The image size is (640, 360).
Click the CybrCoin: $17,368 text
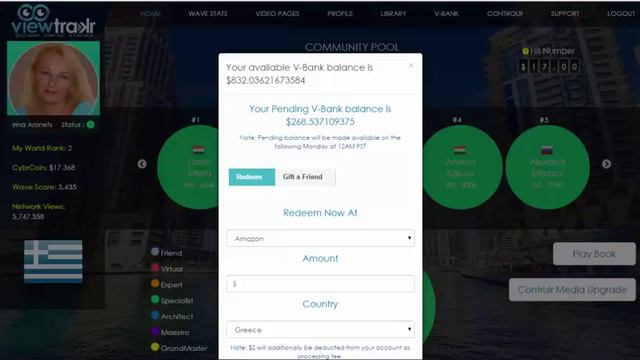point(44,167)
